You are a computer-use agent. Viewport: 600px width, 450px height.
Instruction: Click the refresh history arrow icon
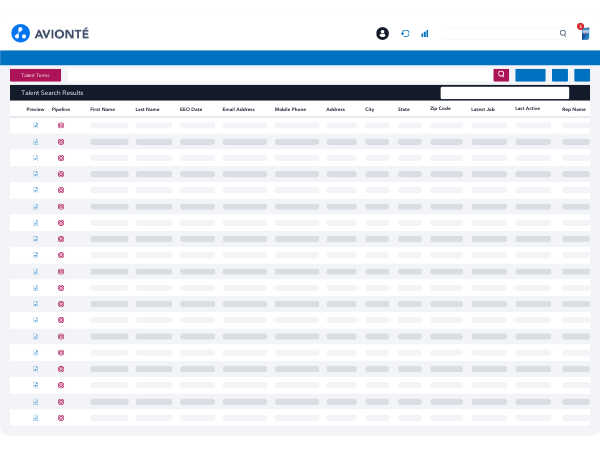(x=405, y=33)
